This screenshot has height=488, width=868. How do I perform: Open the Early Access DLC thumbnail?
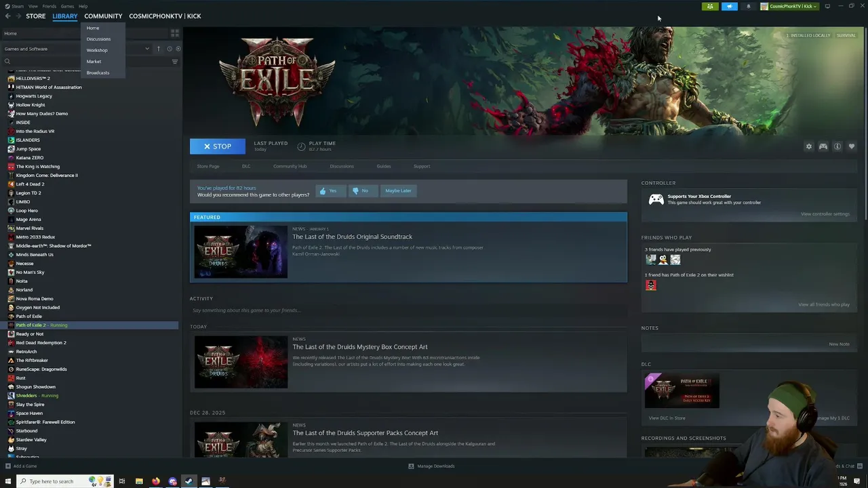click(682, 391)
